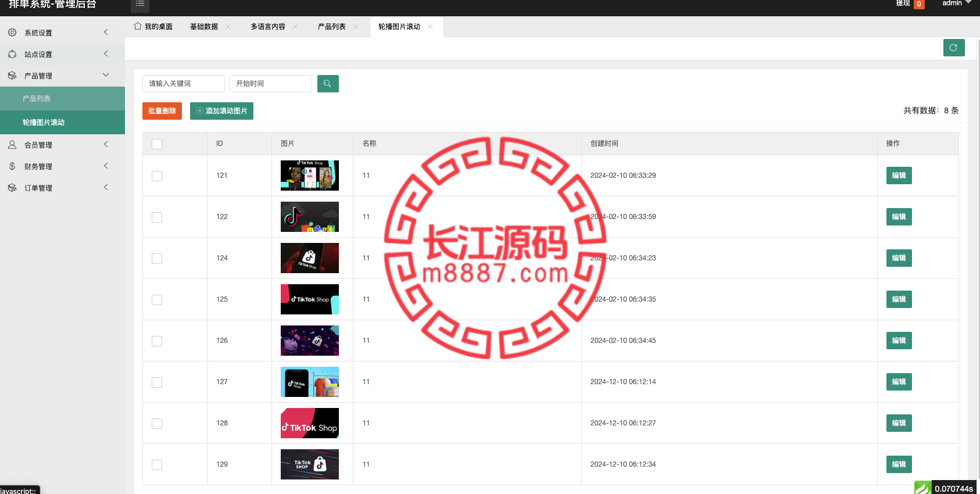The height and width of the screenshot is (494, 980).
Task: Open thumbnail image for ID 122
Action: point(310,217)
